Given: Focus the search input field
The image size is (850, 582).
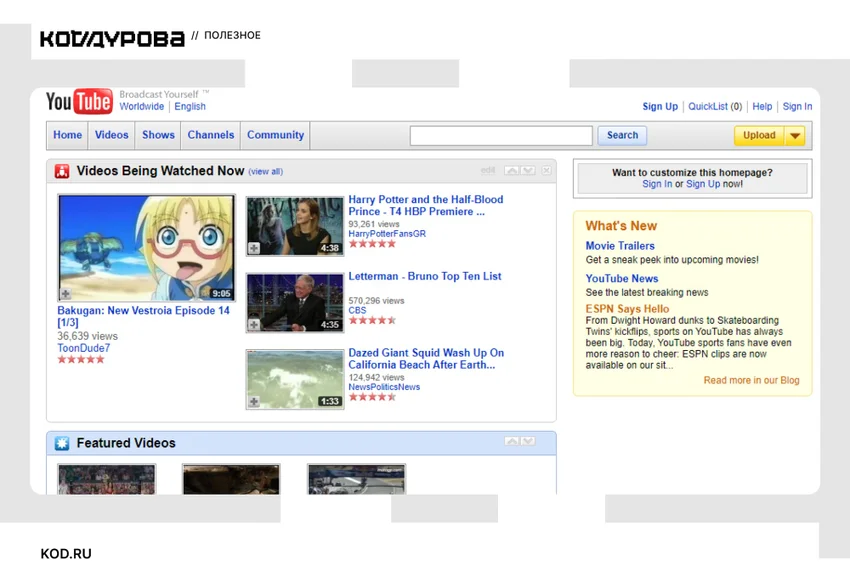Looking at the screenshot, I should (x=501, y=135).
